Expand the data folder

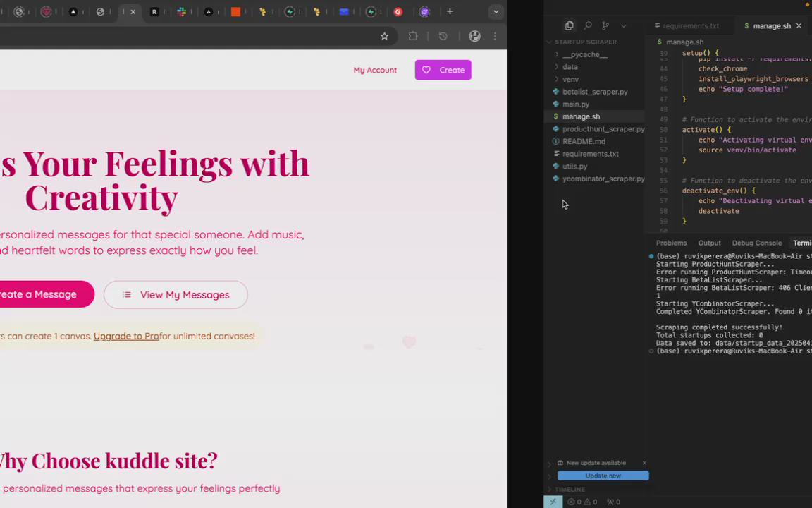[570, 67]
